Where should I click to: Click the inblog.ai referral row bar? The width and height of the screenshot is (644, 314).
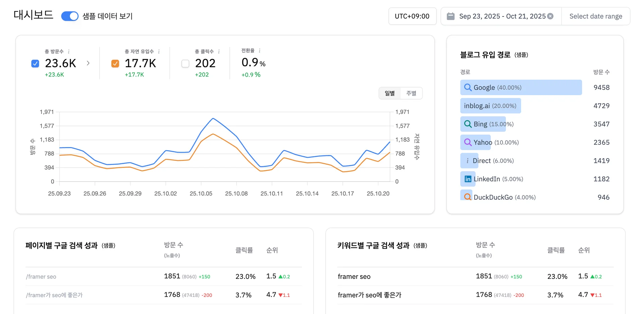[x=490, y=106]
